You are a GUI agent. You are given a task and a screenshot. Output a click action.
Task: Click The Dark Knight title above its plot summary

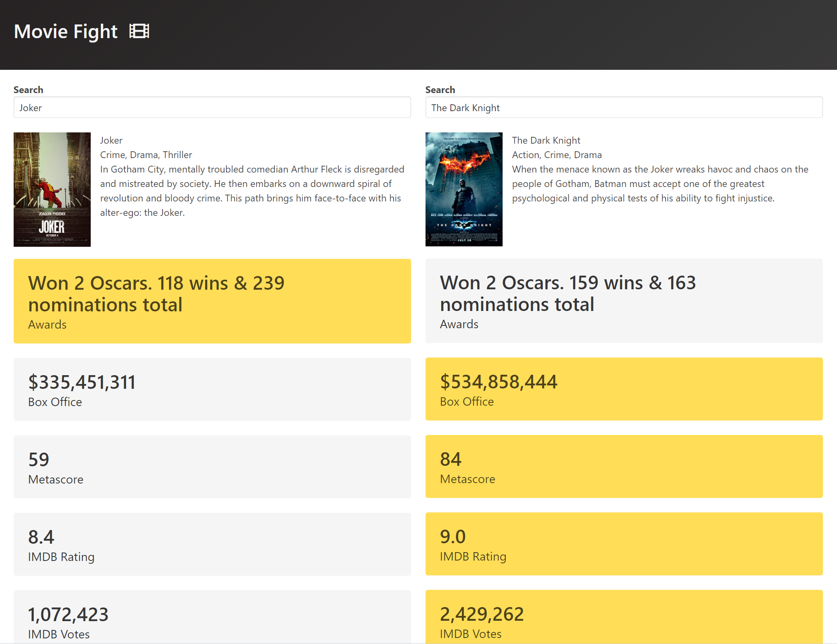(546, 140)
